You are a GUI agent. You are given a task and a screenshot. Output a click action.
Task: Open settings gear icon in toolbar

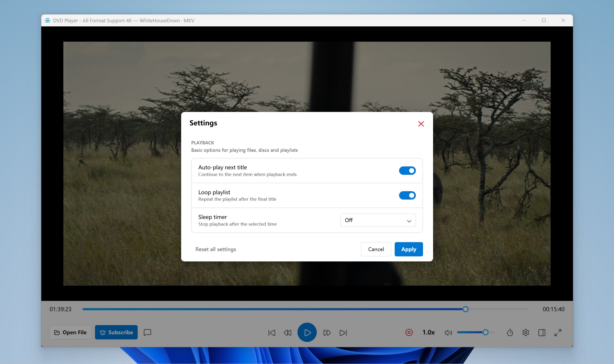tap(526, 332)
